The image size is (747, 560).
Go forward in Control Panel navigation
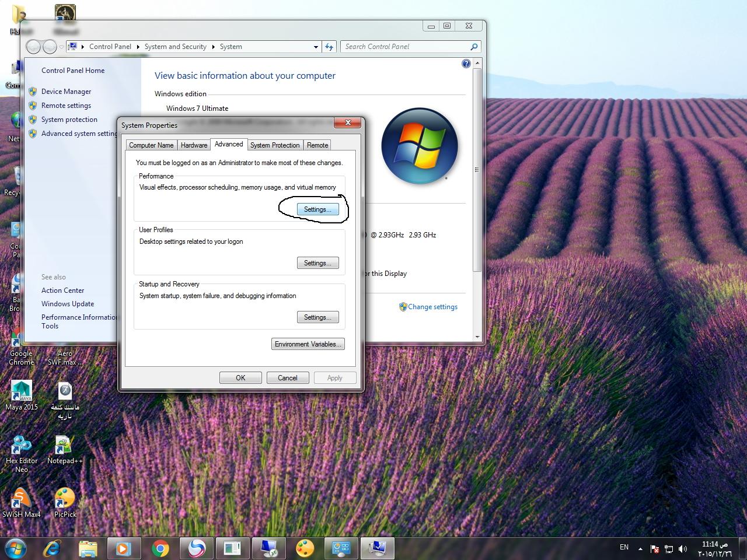[x=50, y=47]
